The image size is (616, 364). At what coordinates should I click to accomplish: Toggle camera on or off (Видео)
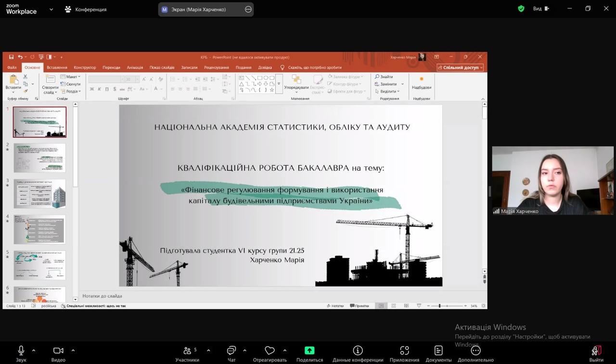coord(58,351)
